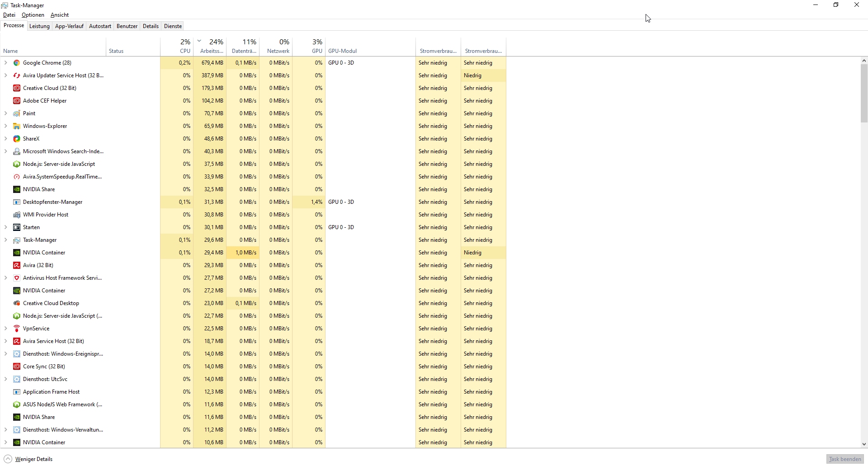Expand the VpnService row
868x470 pixels.
6,329
